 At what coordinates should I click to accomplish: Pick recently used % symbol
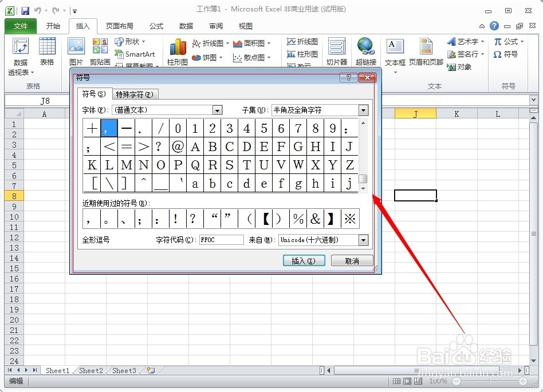(x=298, y=219)
